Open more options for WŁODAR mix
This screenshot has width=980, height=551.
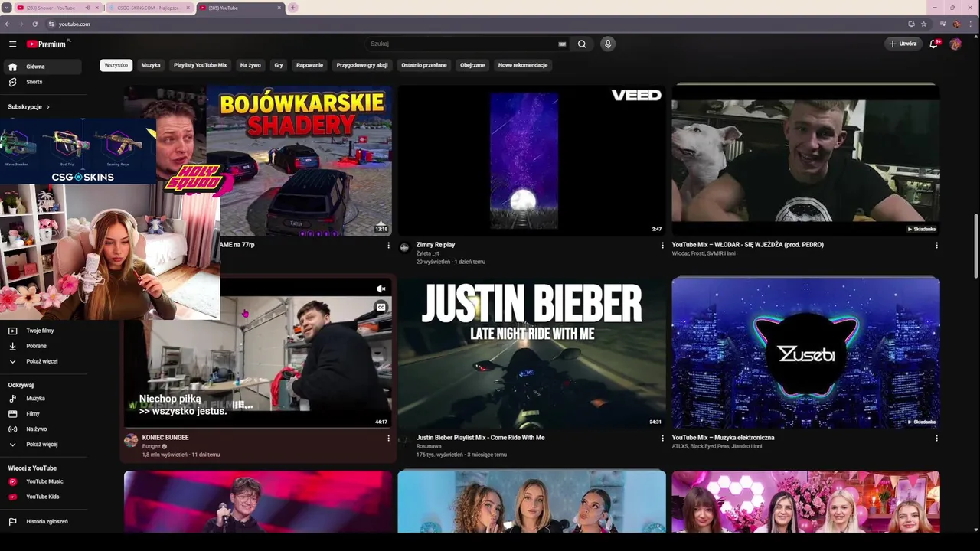936,245
